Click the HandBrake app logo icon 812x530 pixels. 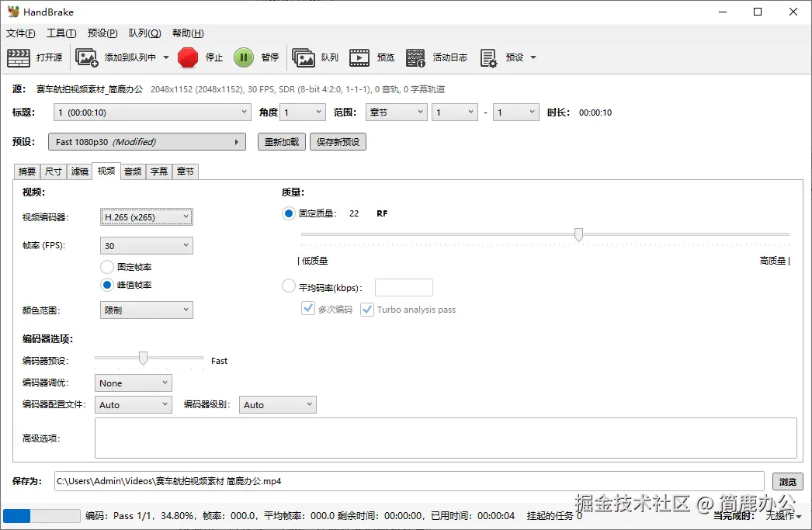(13, 12)
